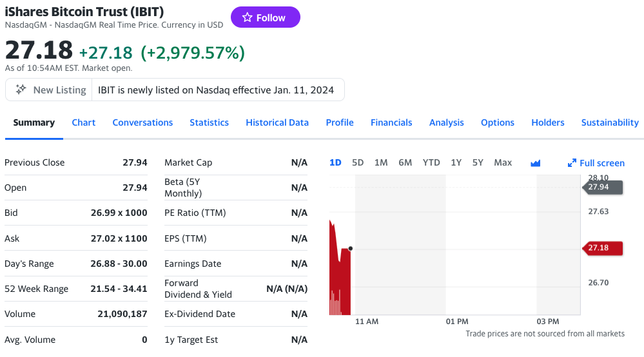This screenshot has width=644, height=357.
Task: Click the Follow button label
Action: click(x=271, y=17)
